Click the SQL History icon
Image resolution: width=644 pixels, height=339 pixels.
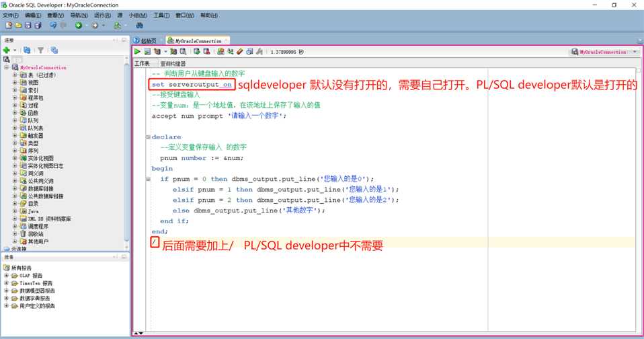click(249, 52)
